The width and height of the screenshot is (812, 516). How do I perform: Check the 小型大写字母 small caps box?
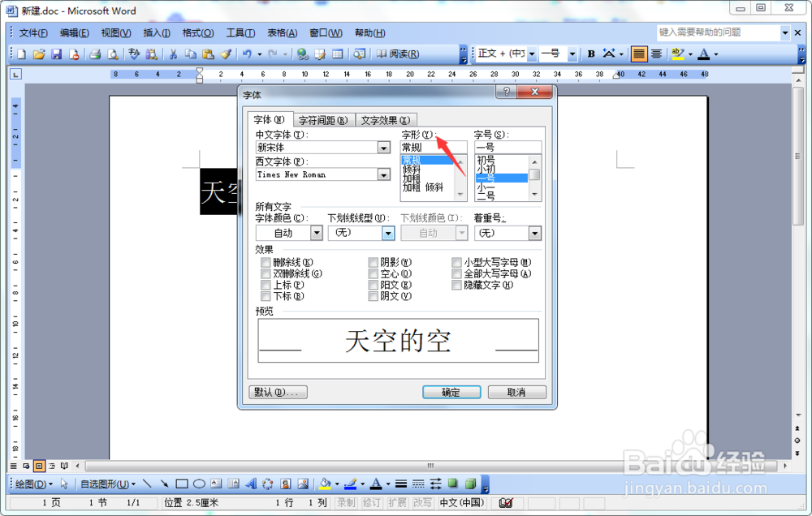point(456,262)
